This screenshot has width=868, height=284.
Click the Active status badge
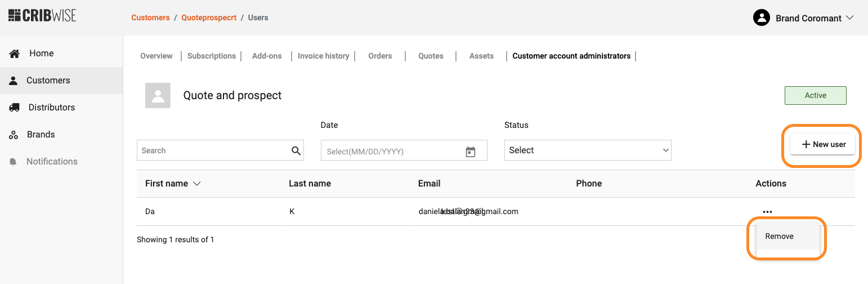[815, 95]
